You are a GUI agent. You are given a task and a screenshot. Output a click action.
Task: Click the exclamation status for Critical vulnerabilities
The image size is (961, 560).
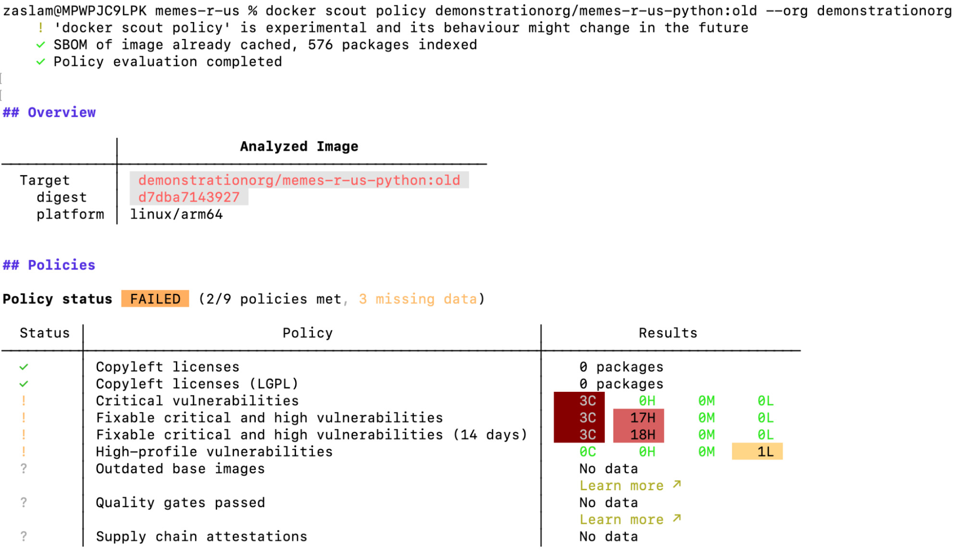point(24,401)
